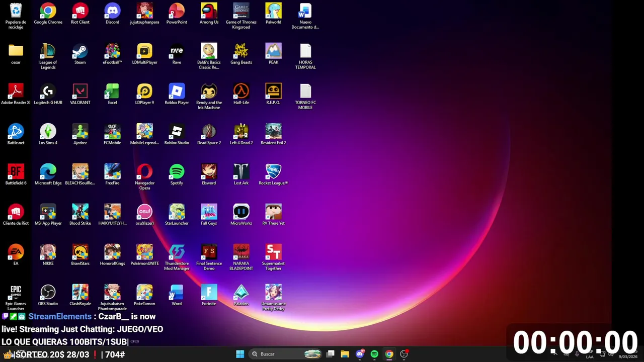Select the Supermarket Together icon
Screen dimensions: 644x362
coord(273,257)
